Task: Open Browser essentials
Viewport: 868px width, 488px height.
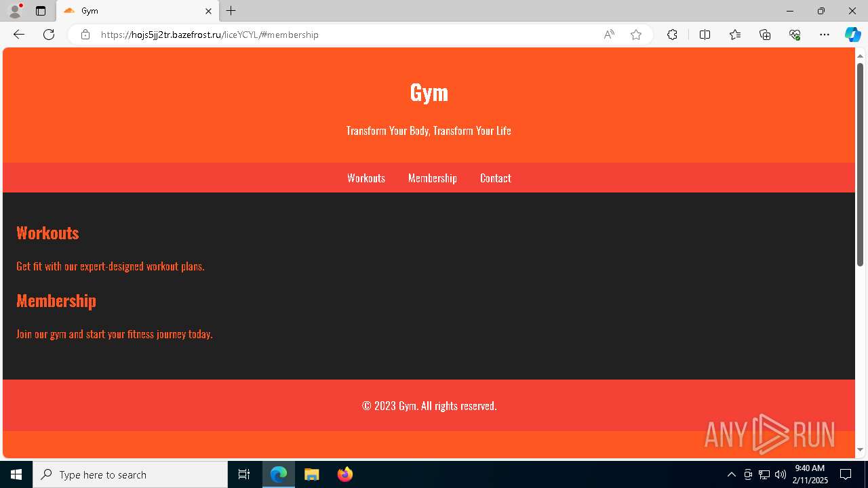Action: pos(795,35)
